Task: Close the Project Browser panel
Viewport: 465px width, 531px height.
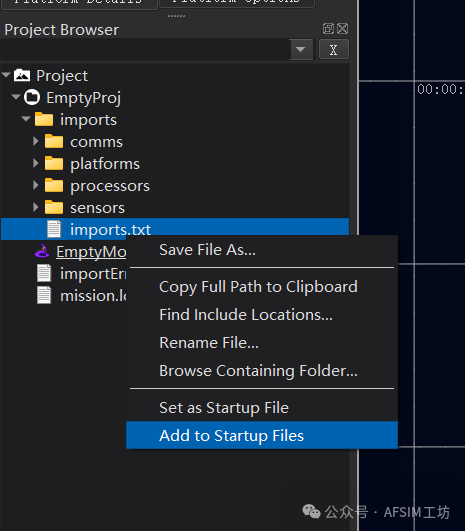Action: [342, 29]
